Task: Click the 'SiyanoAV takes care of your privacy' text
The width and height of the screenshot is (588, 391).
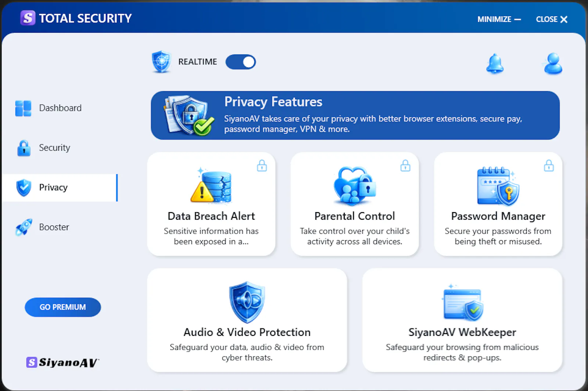Action: pyautogui.click(x=373, y=124)
